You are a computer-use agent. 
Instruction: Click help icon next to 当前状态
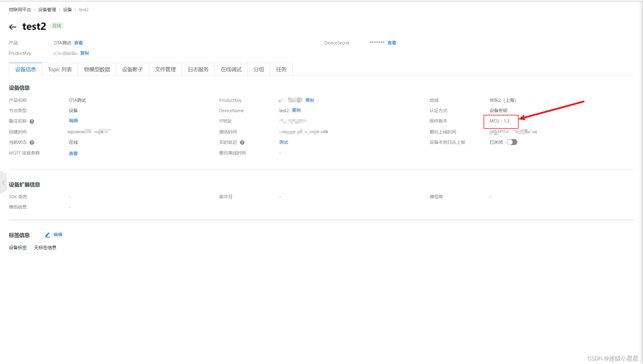[x=32, y=143]
